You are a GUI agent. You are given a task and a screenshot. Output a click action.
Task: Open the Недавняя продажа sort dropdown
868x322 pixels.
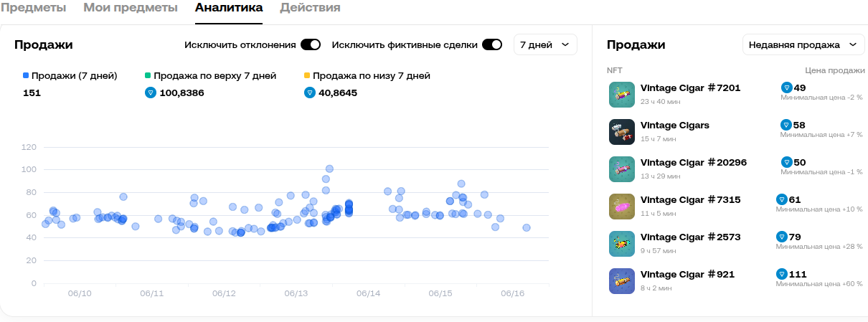[x=803, y=44]
